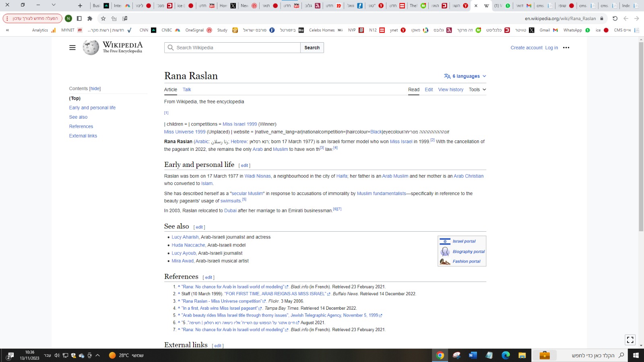The width and height of the screenshot is (644, 362).
Task: Expand the Tools dropdown menu
Action: (477, 90)
